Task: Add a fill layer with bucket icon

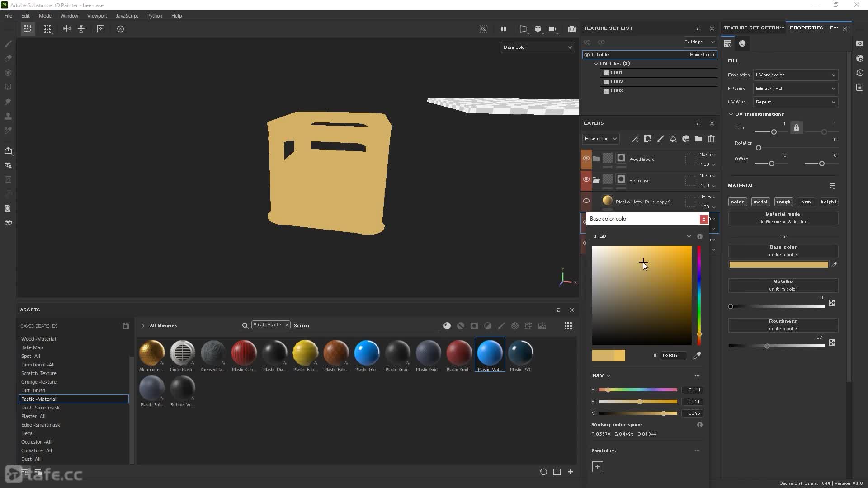Action: coord(673,139)
